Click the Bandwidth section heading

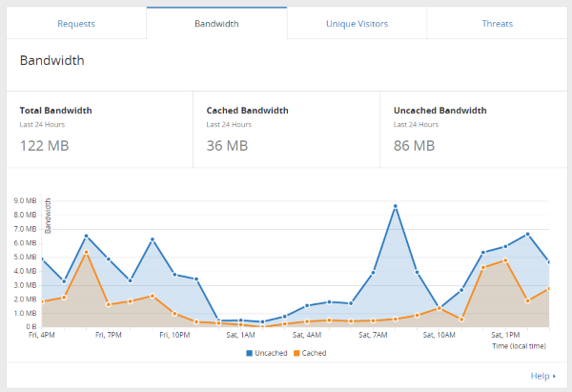51,60
